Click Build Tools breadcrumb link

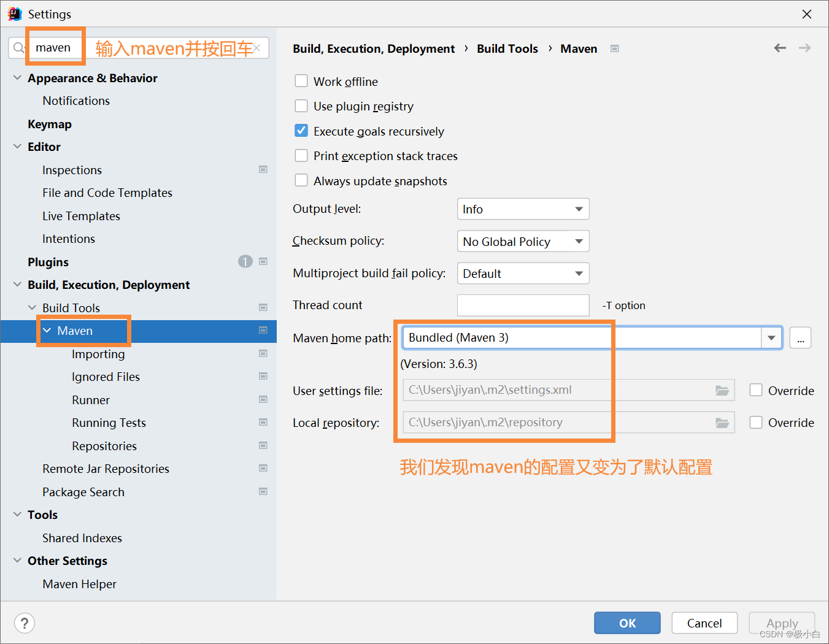tap(507, 48)
